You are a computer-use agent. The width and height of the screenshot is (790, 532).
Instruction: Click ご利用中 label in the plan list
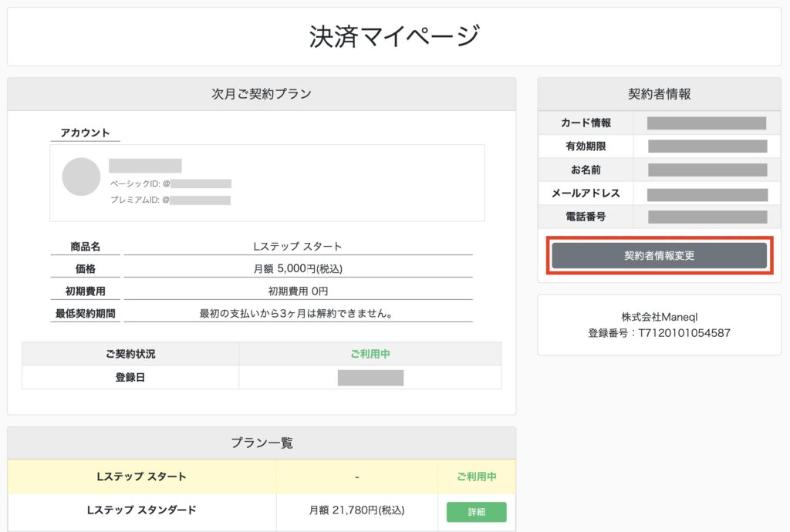coord(476,476)
